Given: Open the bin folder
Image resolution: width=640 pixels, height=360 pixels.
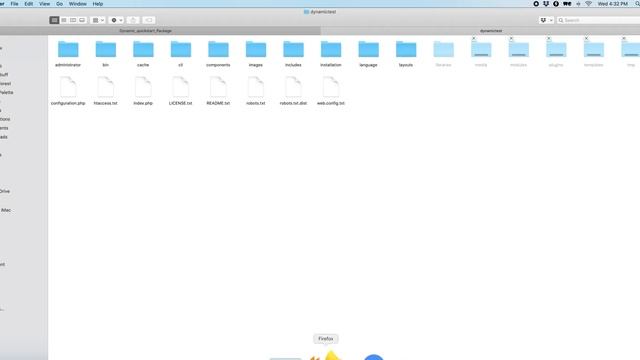Looking at the screenshot, I should tap(106, 49).
